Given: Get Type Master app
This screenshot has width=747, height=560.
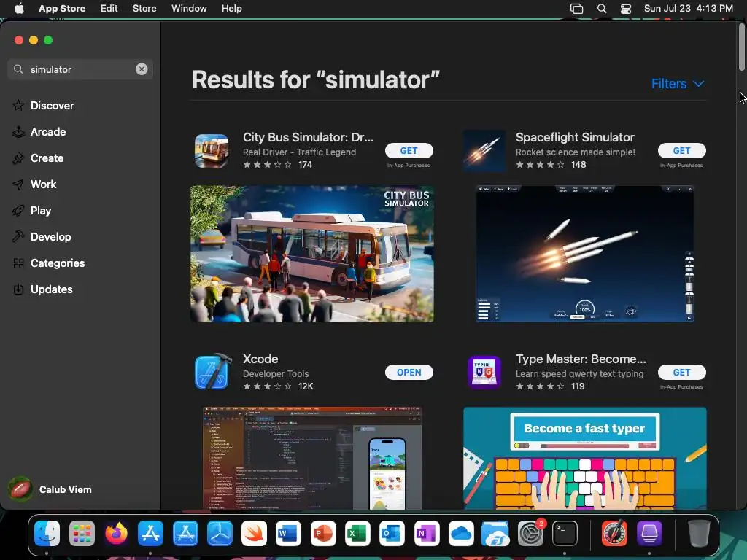Looking at the screenshot, I should pos(682,373).
